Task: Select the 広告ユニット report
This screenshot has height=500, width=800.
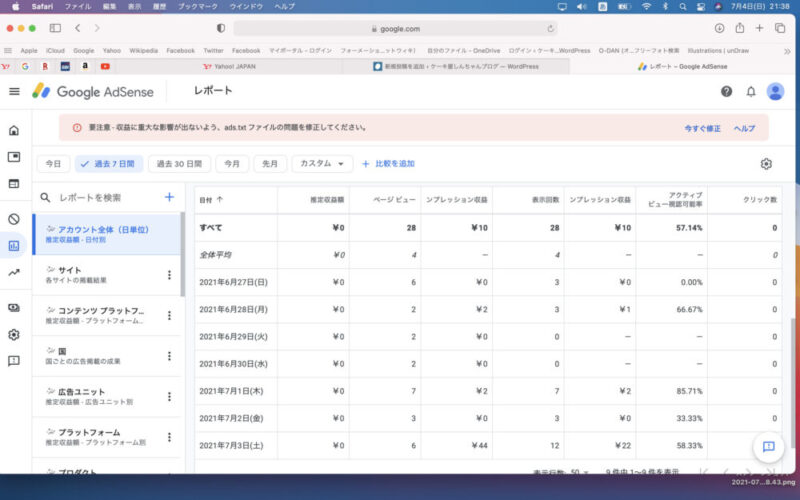Action: tap(107, 396)
